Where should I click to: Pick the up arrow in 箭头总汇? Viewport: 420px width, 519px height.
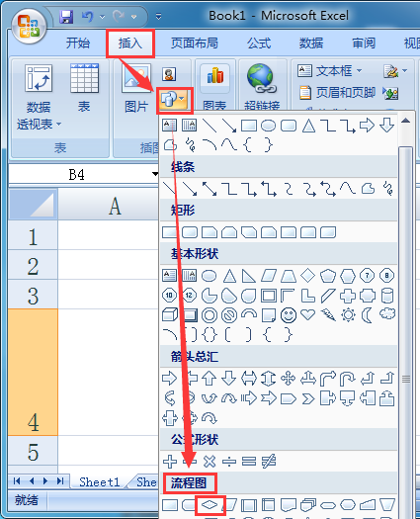[210, 378]
